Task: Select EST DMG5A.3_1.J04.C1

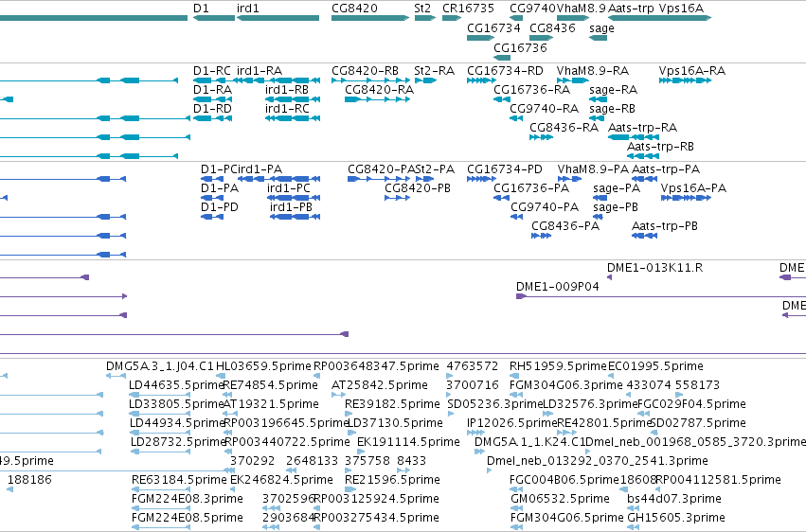Action: coord(116,376)
